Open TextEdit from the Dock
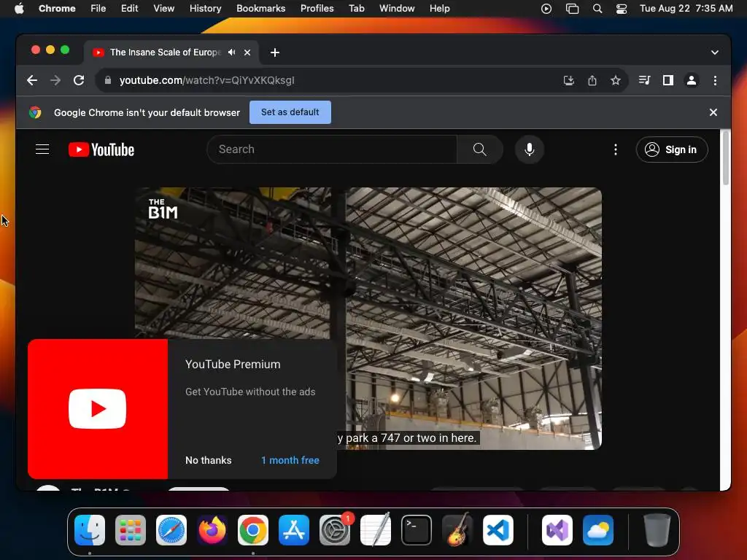 pos(376,530)
